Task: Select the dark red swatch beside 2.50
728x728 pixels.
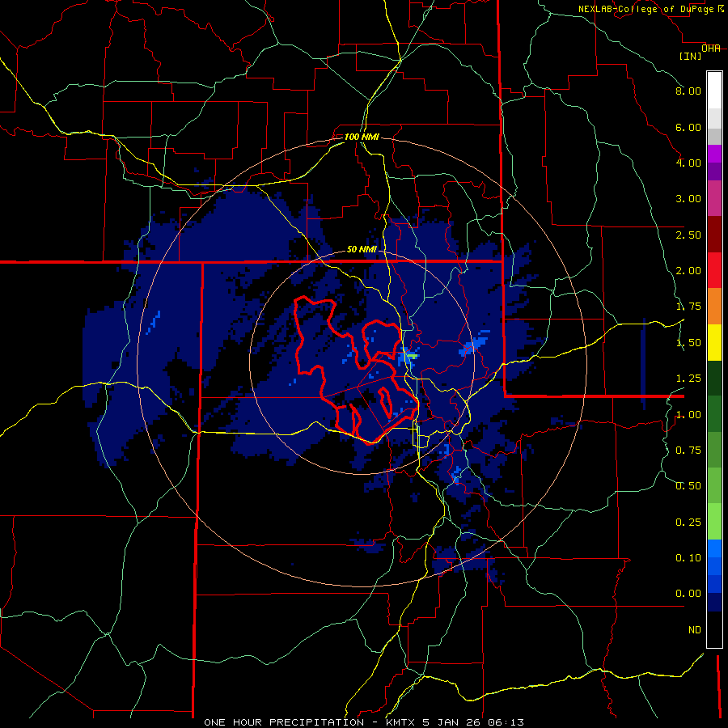Action: point(714,235)
